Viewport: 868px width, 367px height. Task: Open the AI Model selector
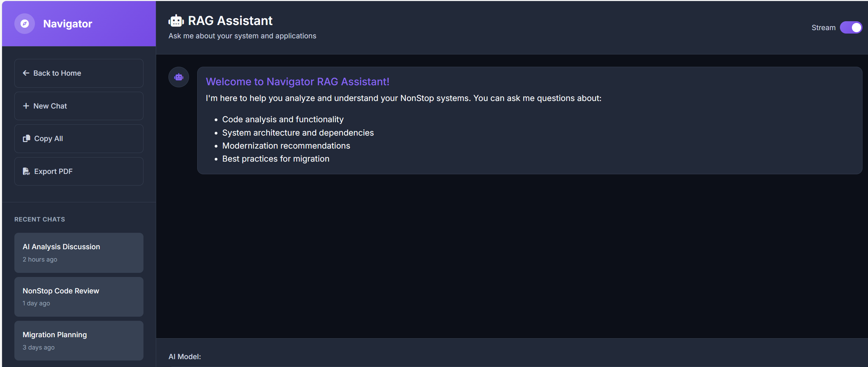click(x=185, y=356)
